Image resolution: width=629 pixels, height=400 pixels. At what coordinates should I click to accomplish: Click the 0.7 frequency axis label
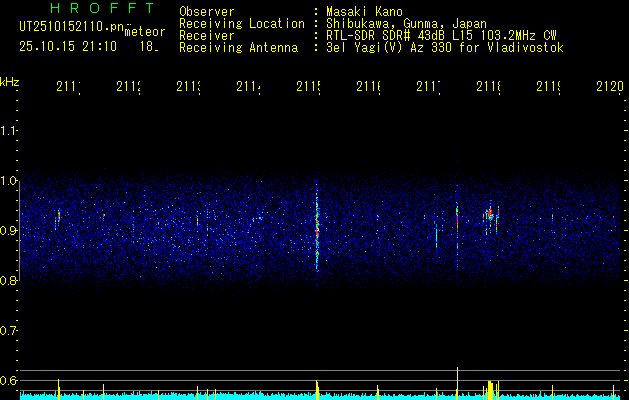[8, 331]
